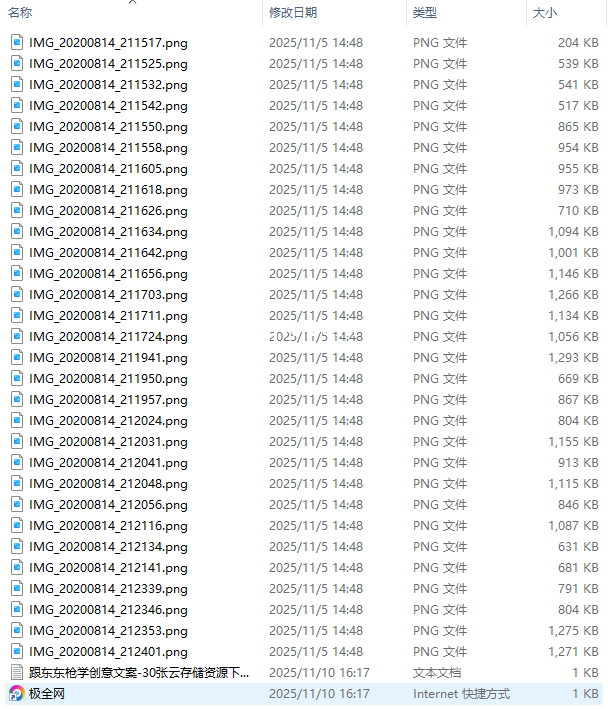Image resolution: width=608 pixels, height=709 pixels.
Task: Sort files by the 名称 column header
Action: tap(20, 13)
